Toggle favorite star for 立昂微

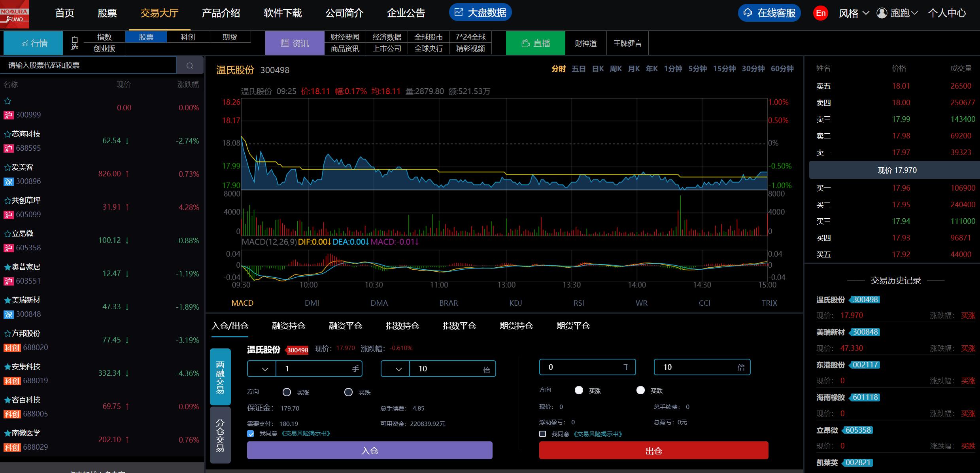(x=7, y=234)
